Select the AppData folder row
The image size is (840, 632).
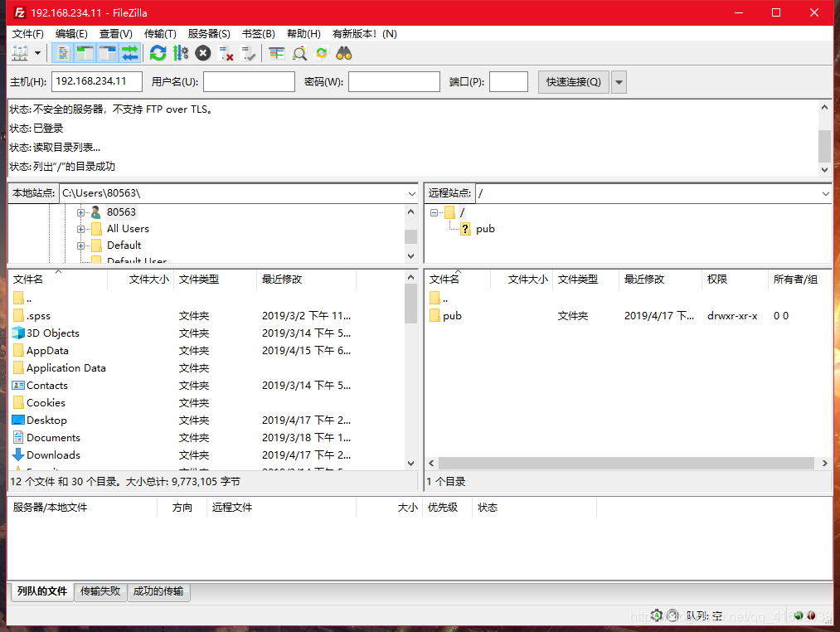pyautogui.click(x=206, y=351)
